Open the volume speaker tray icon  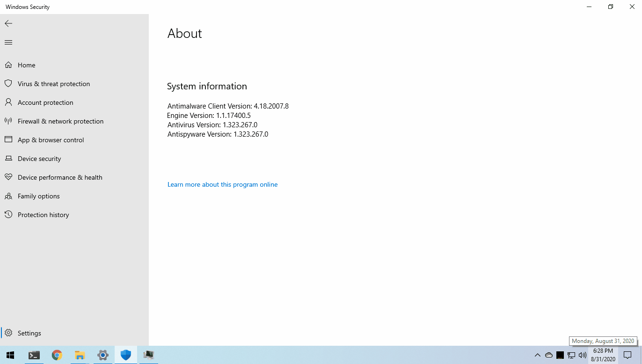(583, 355)
